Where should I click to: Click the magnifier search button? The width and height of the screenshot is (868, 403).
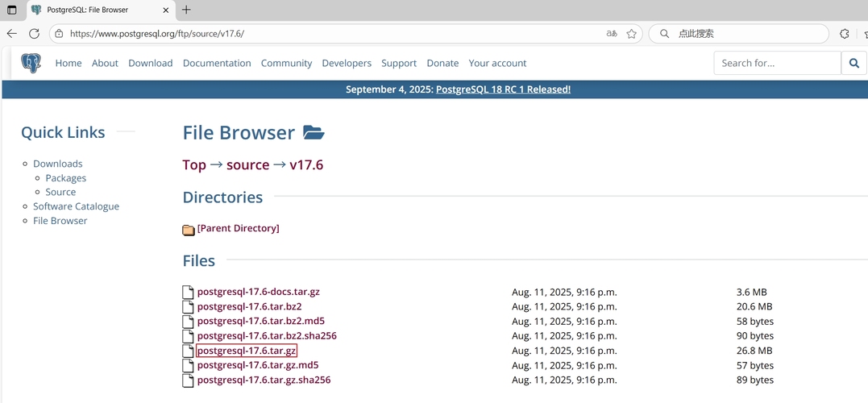pyautogui.click(x=853, y=63)
